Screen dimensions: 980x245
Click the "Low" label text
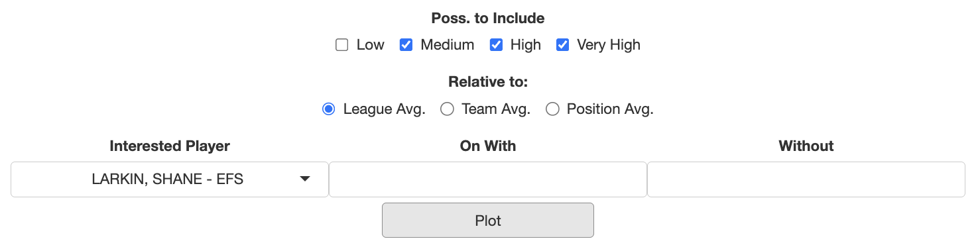370,45
